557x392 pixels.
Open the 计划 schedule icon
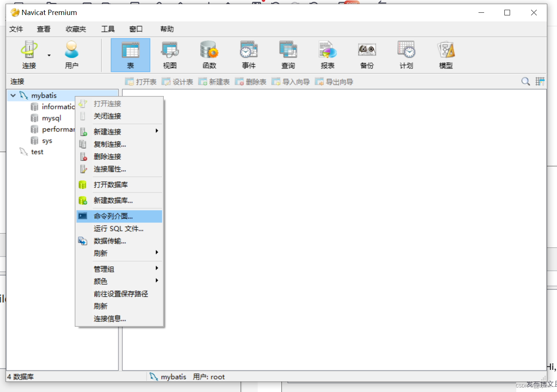tap(406, 55)
